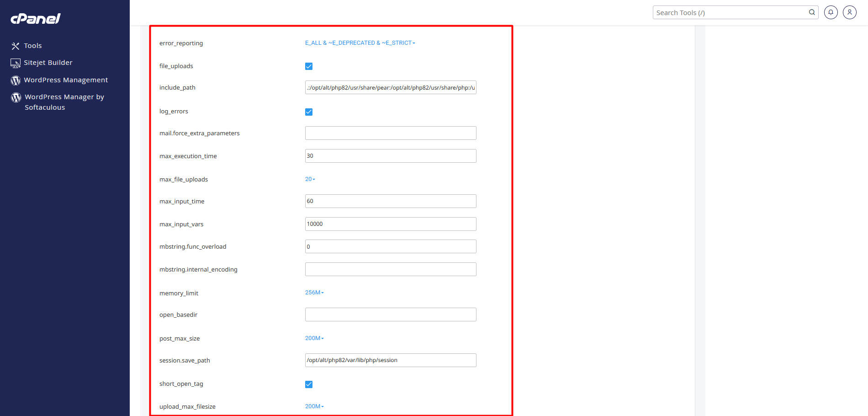Click the log_errors label

pos(174,112)
